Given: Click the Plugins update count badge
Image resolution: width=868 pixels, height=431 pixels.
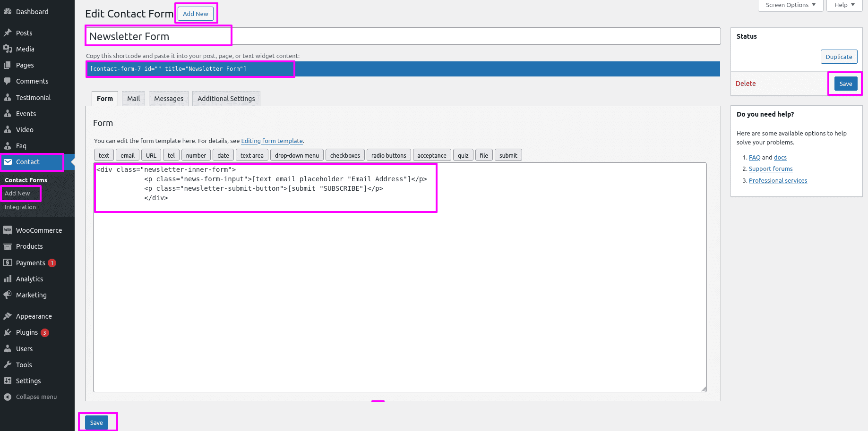Looking at the screenshot, I should (44, 333).
